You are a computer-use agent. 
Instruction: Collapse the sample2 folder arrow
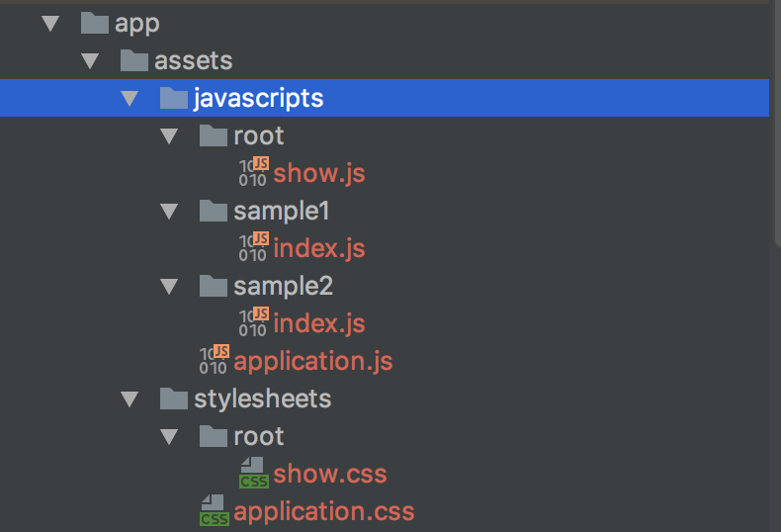click(x=169, y=287)
